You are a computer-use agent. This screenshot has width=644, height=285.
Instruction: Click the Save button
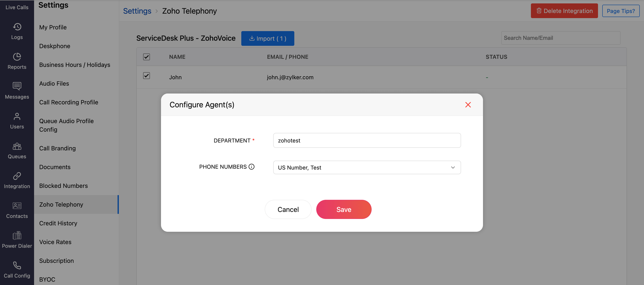point(344,210)
